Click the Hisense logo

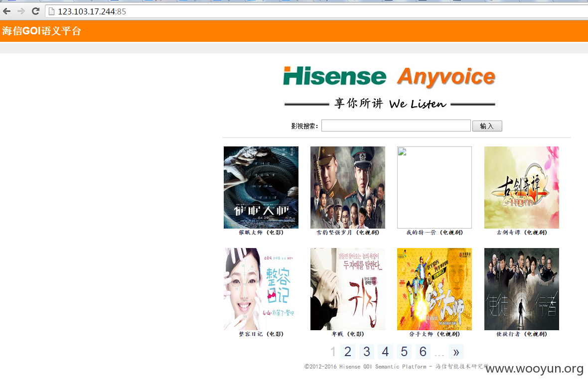[334, 76]
